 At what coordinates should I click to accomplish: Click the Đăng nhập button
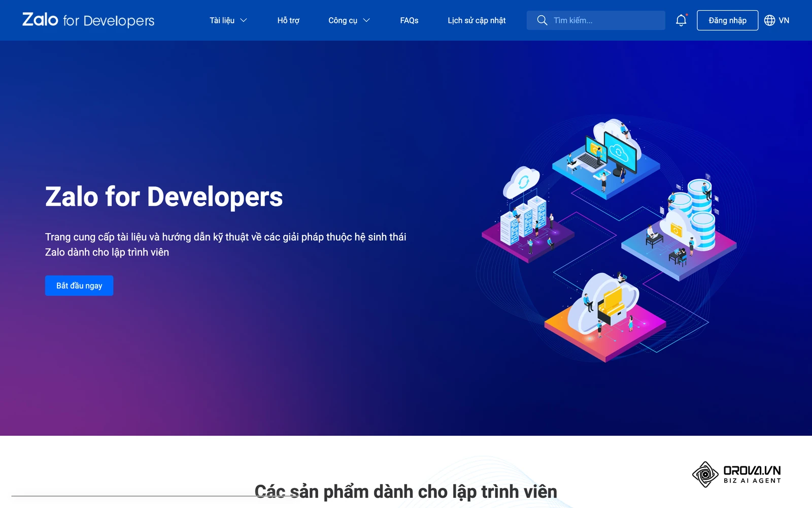tap(727, 20)
